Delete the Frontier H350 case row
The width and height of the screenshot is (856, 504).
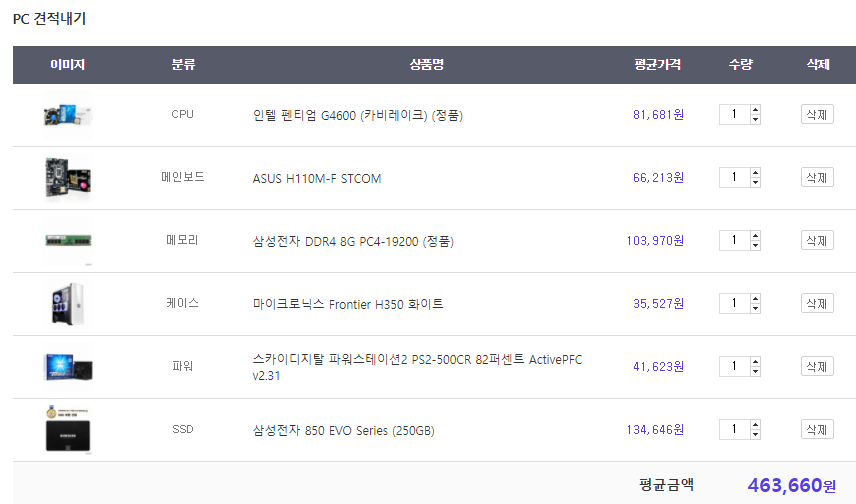click(x=817, y=303)
